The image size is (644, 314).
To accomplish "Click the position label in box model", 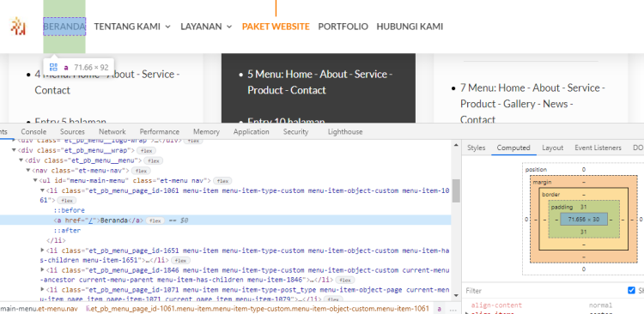I will click(x=536, y=170).
